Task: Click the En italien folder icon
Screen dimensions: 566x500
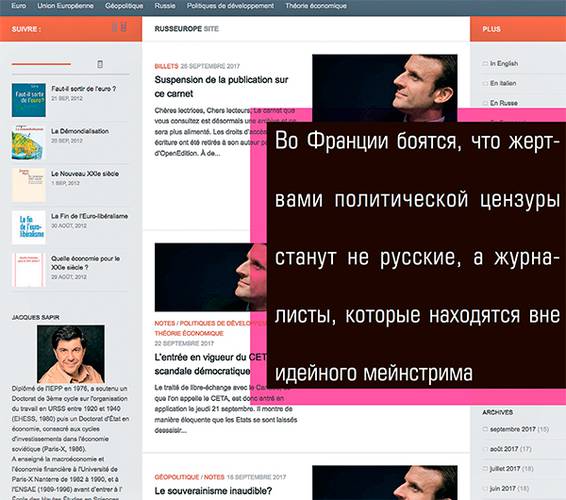Action: coord(485,83)
